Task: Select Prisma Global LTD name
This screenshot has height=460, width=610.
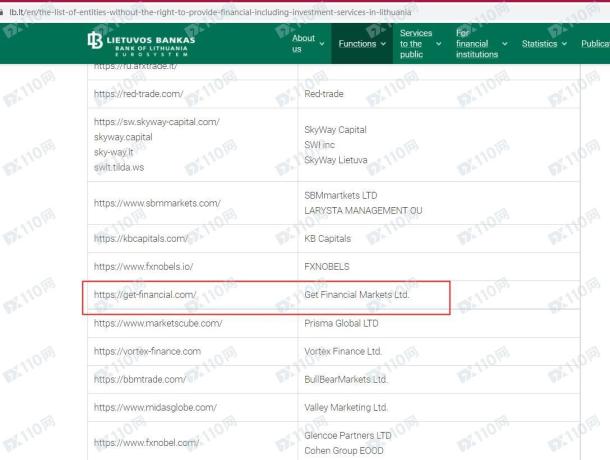Action: (x=341, y=323)
